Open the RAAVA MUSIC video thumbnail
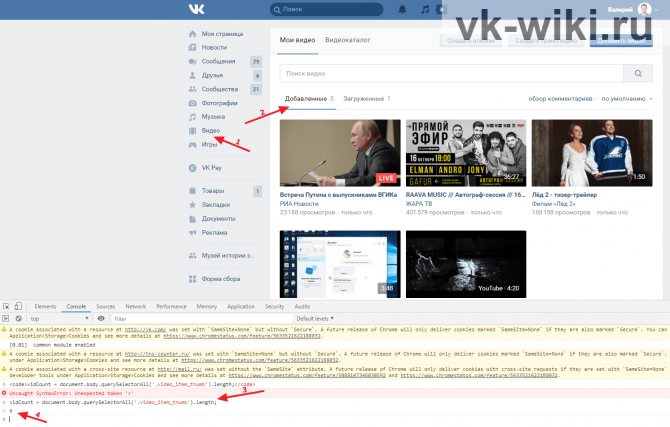 pyautogui.click(x=466, y=153)
